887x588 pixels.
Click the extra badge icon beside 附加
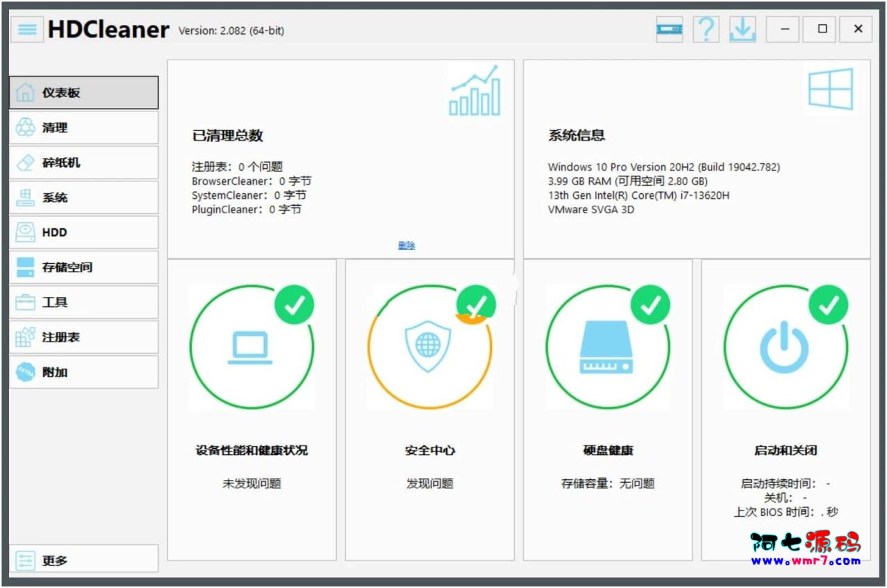click(x=25, y=373)
